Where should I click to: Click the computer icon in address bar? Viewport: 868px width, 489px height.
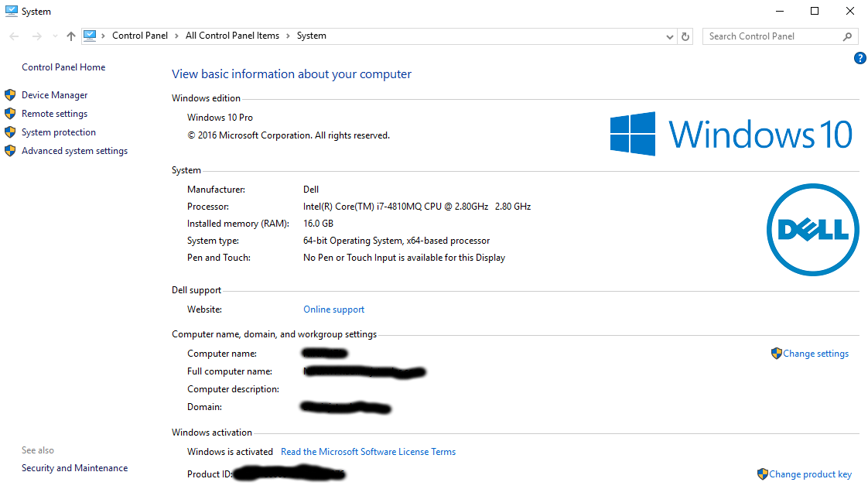point(90,36)
